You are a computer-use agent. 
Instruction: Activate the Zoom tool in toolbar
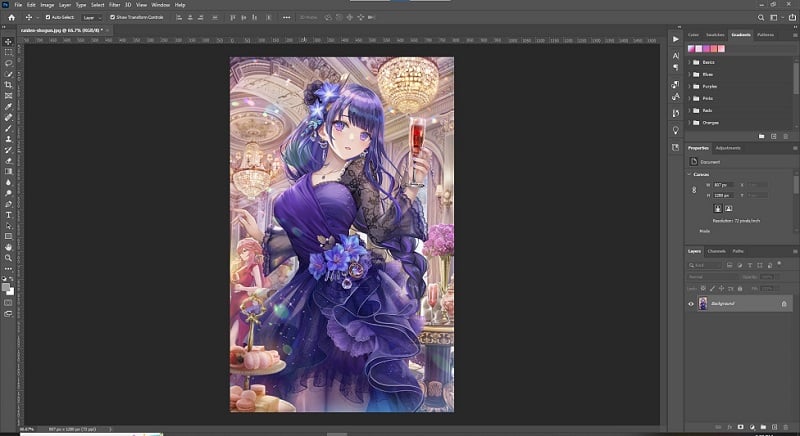point(8,258)
